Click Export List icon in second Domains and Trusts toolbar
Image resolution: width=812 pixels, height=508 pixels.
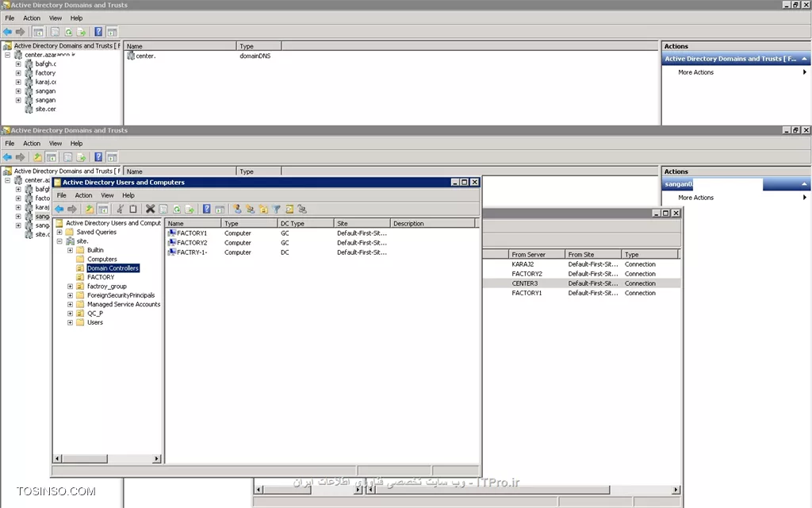click(x=82, y=157)
